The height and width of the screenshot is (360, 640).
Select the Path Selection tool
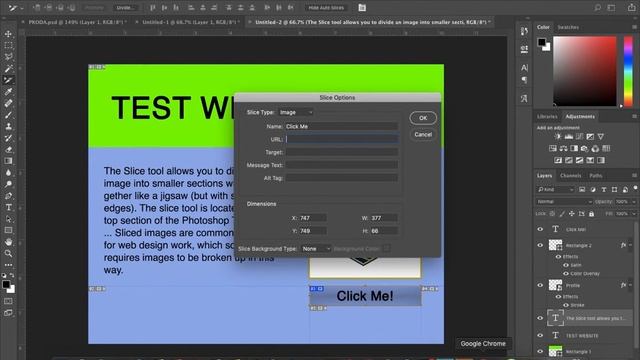8,219
